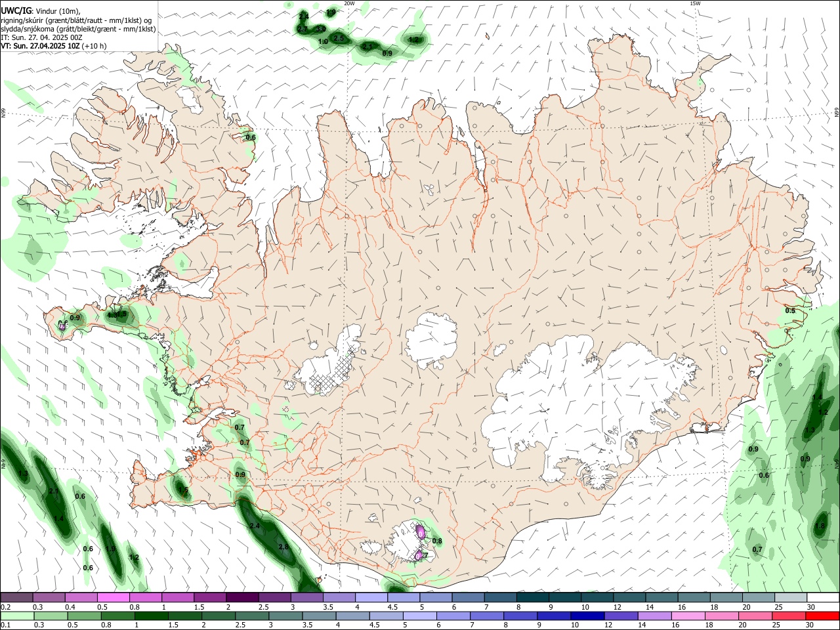840x630 pixels.
Task: Click the bright red 30 mm rain legend swatch
Action: click(822, 616)
